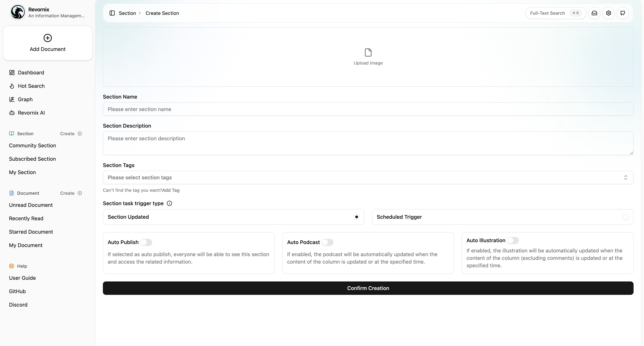Click trigger type info icon
This screenshot has width=644, height=346.
tap(169, 203)
